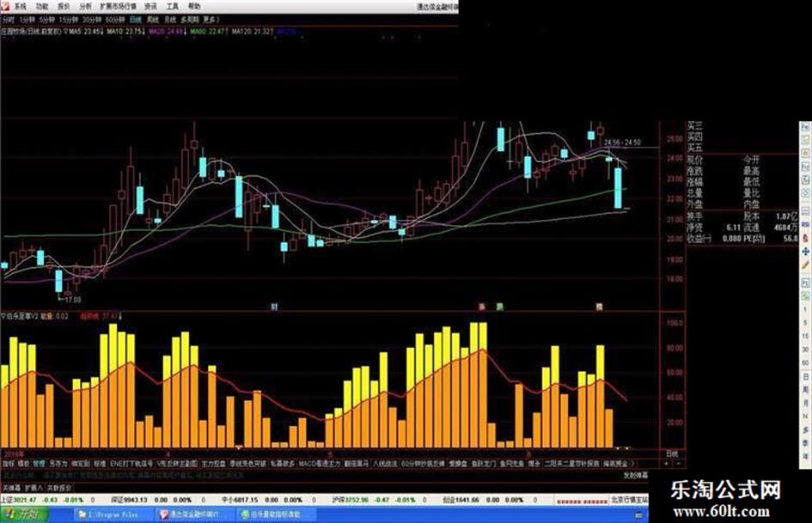Select the 日线 daily period tab
The image size is (812, 523).
(136, 20)
